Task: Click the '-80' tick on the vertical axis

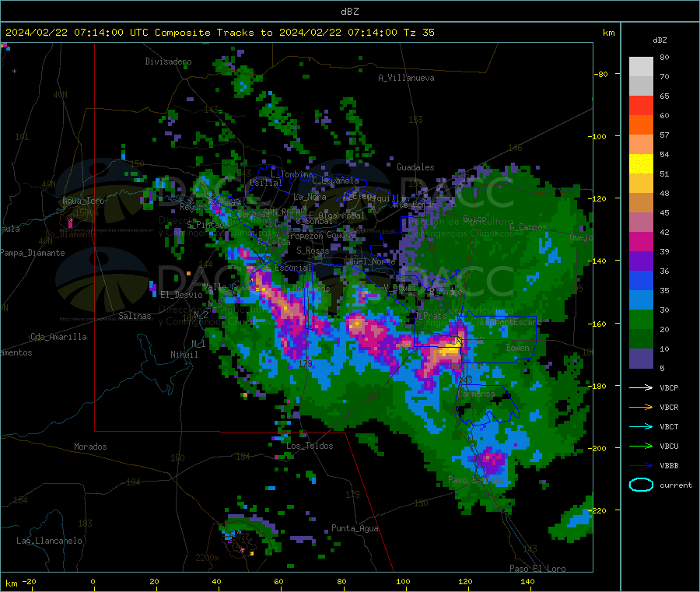Action: [x=601, y=74]
